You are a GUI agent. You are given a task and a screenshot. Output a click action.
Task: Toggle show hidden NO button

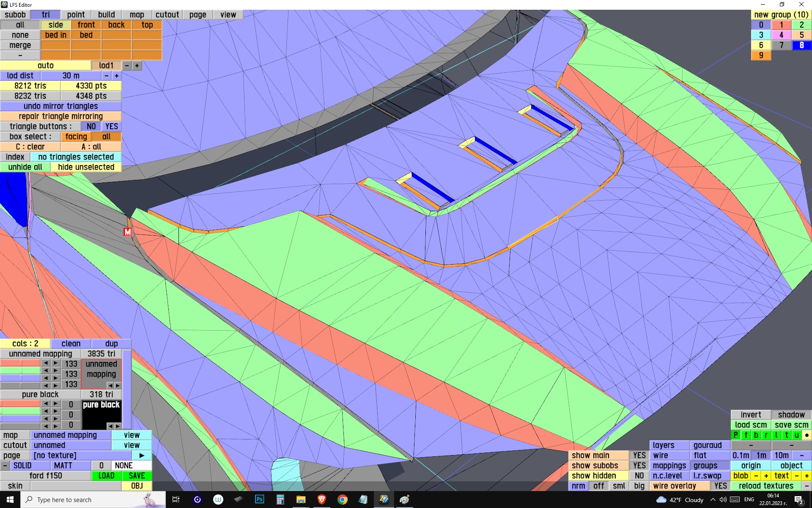tap(639, 476)
